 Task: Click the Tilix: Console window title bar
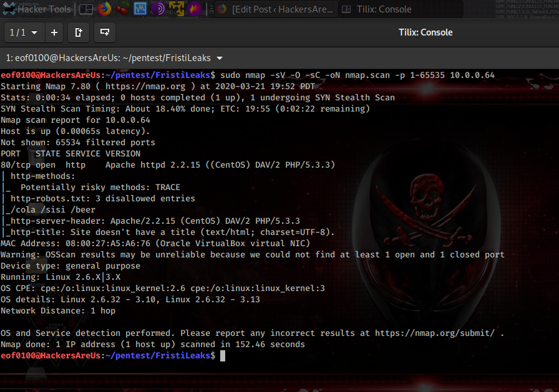[x=425, y=32]
